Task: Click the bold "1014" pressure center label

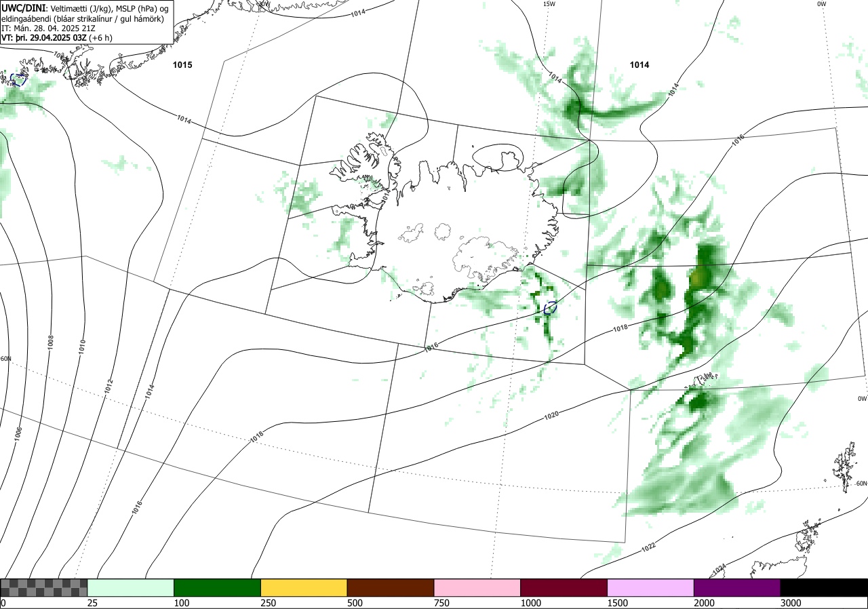Action: pyautogui.click(x=639, y=65)
